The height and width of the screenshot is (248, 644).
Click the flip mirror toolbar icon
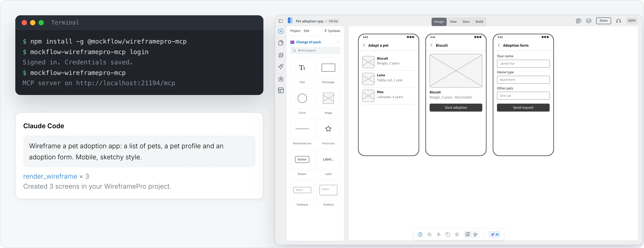pos(438,235)
